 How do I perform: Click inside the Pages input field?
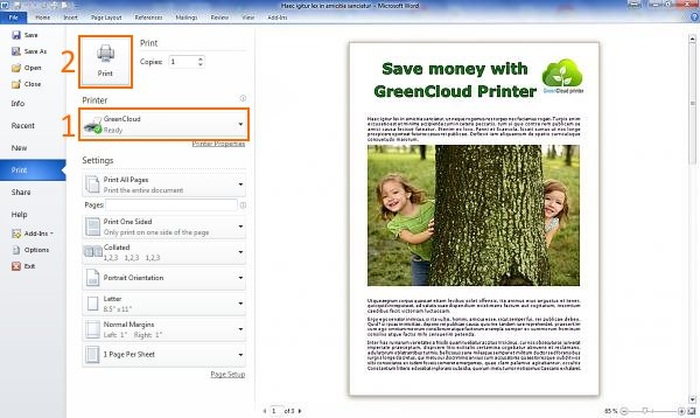click(x=171, y=205)
